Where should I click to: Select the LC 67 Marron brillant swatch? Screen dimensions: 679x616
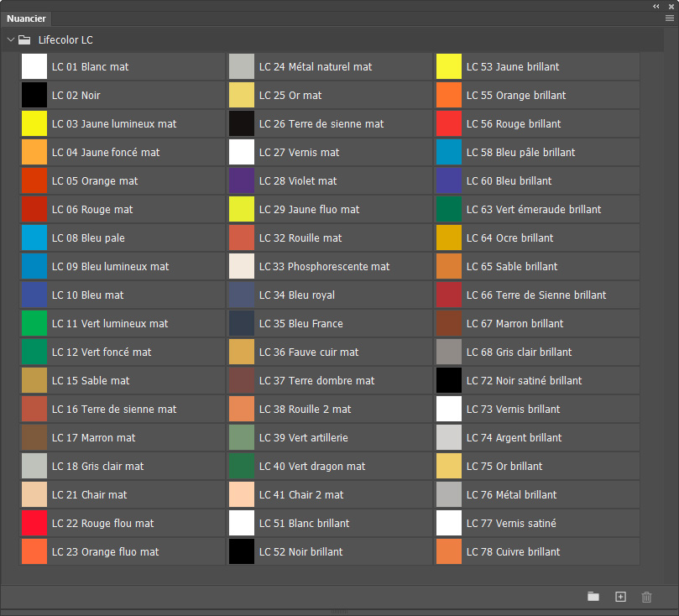click(449, 324)
